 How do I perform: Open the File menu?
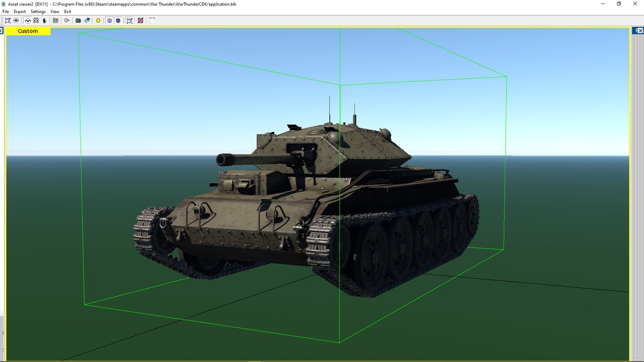click(6, 12)
